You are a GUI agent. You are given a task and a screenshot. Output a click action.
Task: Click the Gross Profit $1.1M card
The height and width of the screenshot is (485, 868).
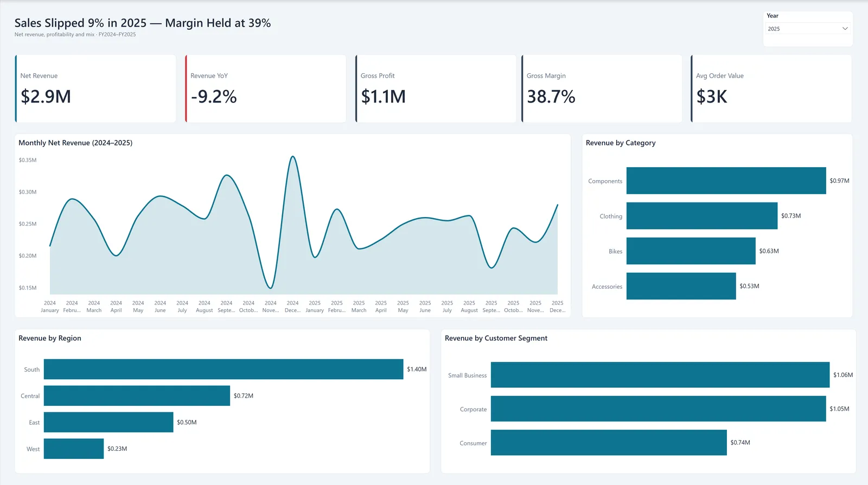tap(436, 88)
